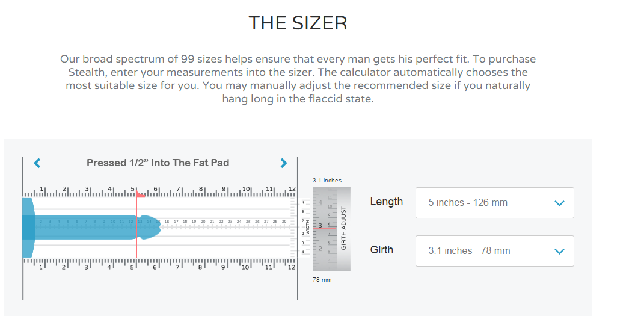This screenshot has width=644, height=316.
Task: Click the vertical 'GIRTH ADJUST' label
Action: pyautogui.click(x=343, y=228)
